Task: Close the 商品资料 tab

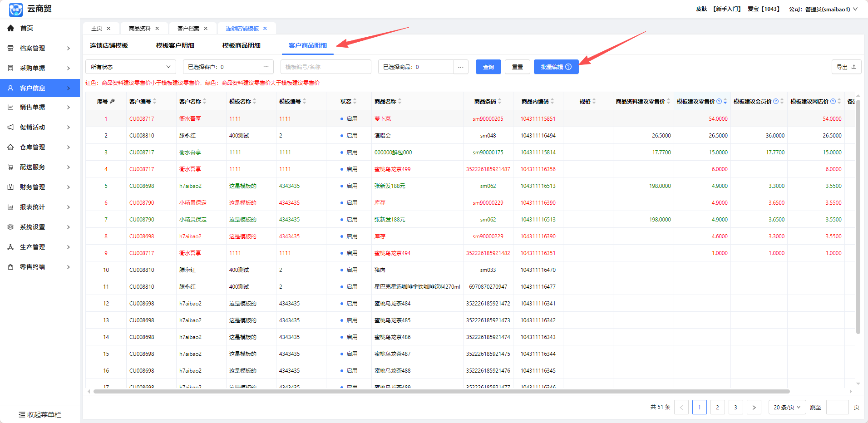Action: coord(157,28)
